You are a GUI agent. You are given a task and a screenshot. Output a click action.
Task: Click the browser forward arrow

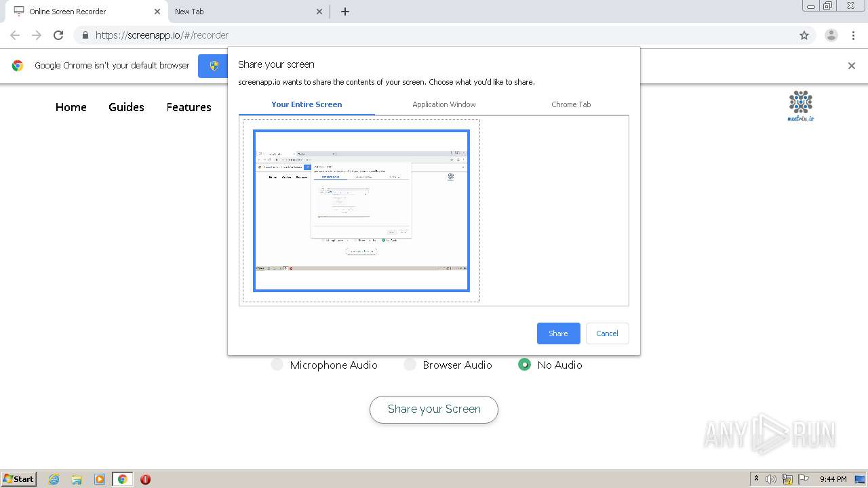point(37,35)
